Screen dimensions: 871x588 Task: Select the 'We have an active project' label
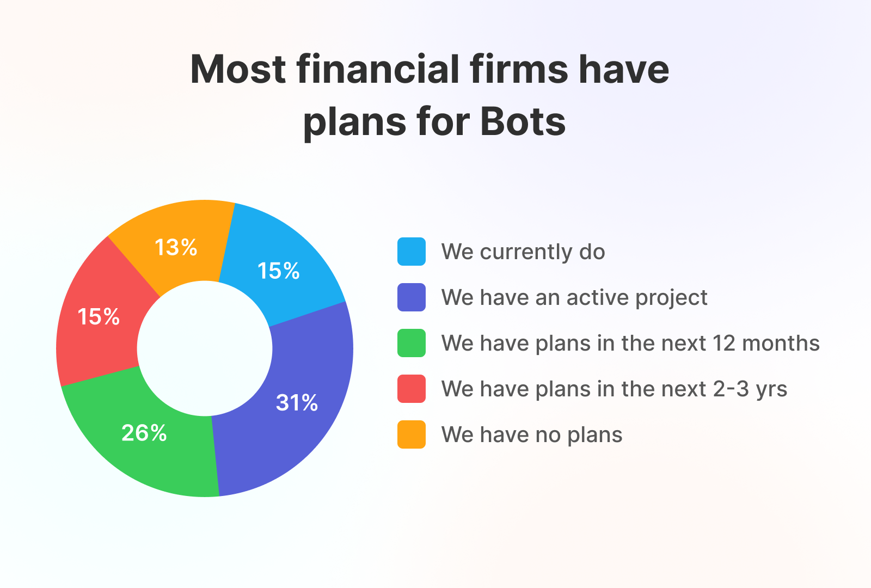tap(574, 297)
